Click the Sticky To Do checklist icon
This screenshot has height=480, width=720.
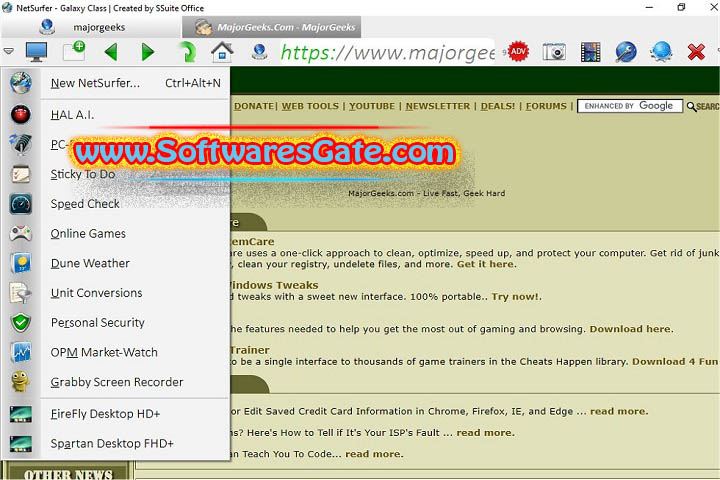pos(21,174)
